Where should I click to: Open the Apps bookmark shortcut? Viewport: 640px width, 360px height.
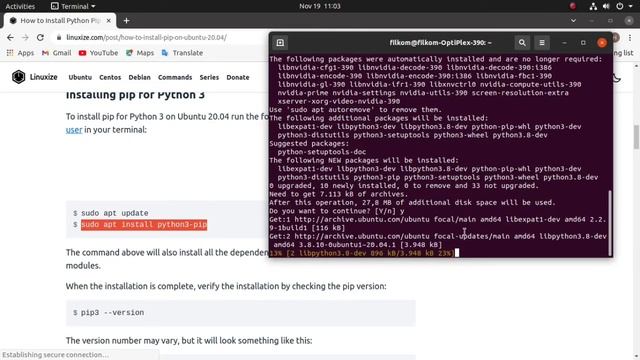20,53
